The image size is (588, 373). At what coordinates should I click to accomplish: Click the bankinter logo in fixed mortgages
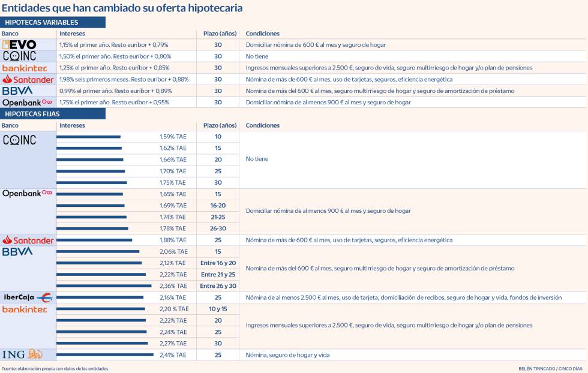pos(25,309)
